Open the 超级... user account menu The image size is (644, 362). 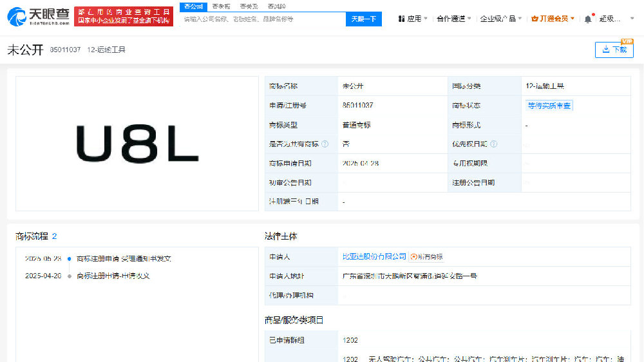[609, 19]
